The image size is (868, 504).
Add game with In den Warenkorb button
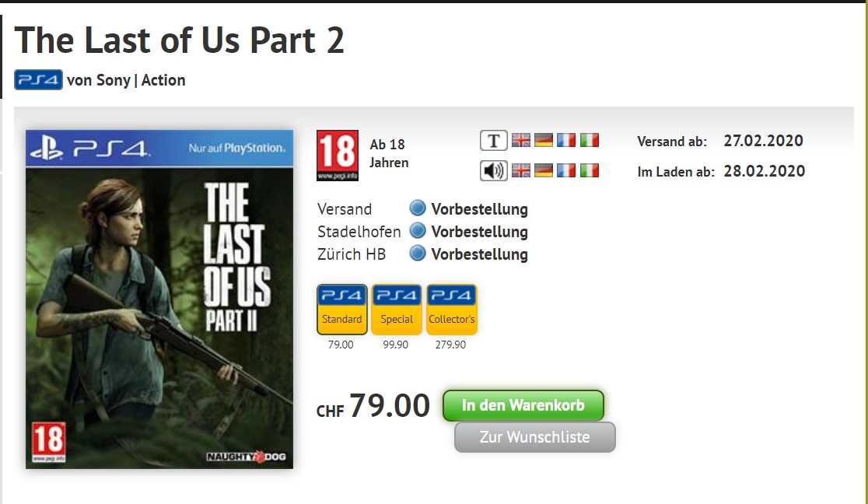pos(523,405)
